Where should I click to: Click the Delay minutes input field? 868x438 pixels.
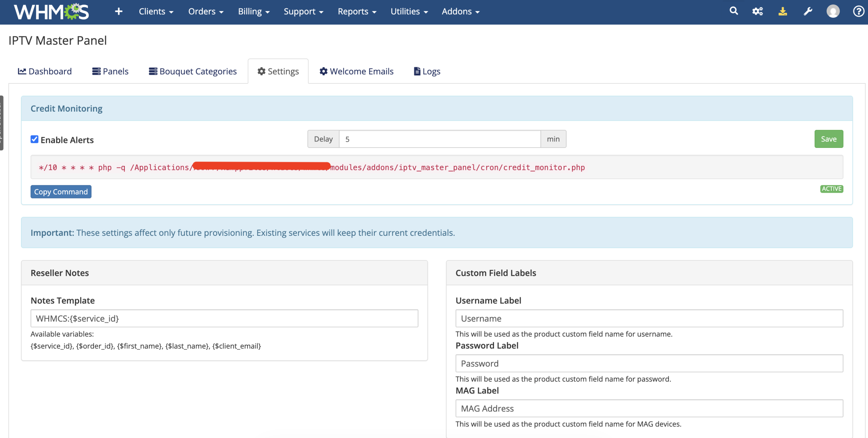click(x=440, y=139)
